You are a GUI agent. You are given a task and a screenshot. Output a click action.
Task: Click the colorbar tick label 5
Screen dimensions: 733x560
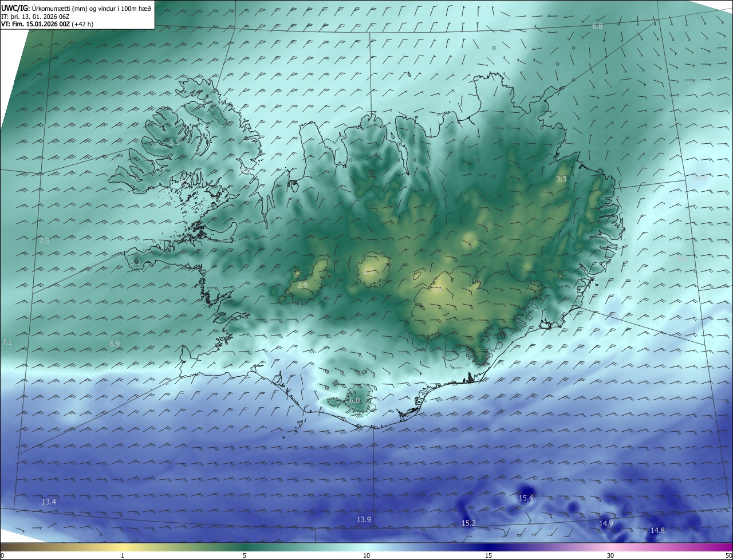[x=245, y=555]
